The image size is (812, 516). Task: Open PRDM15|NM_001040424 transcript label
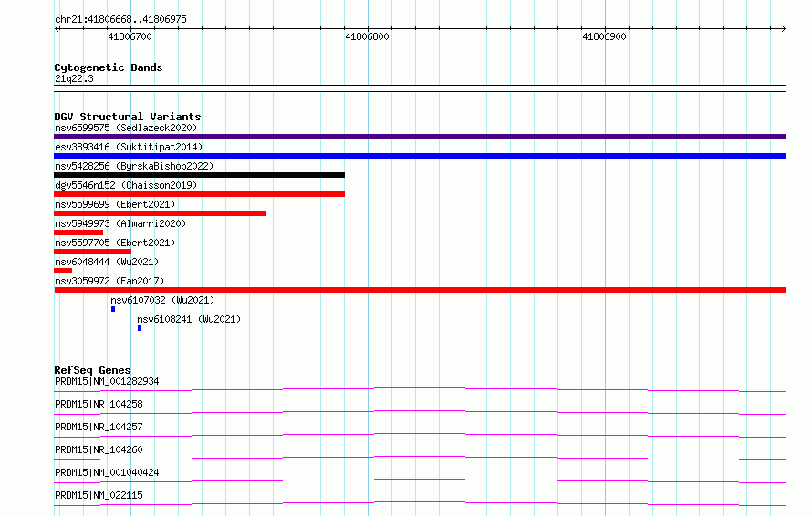(107, 472)
